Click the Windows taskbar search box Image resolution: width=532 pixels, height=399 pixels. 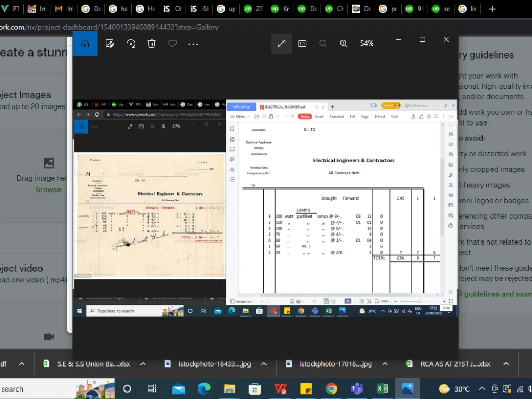pos(57,389)
